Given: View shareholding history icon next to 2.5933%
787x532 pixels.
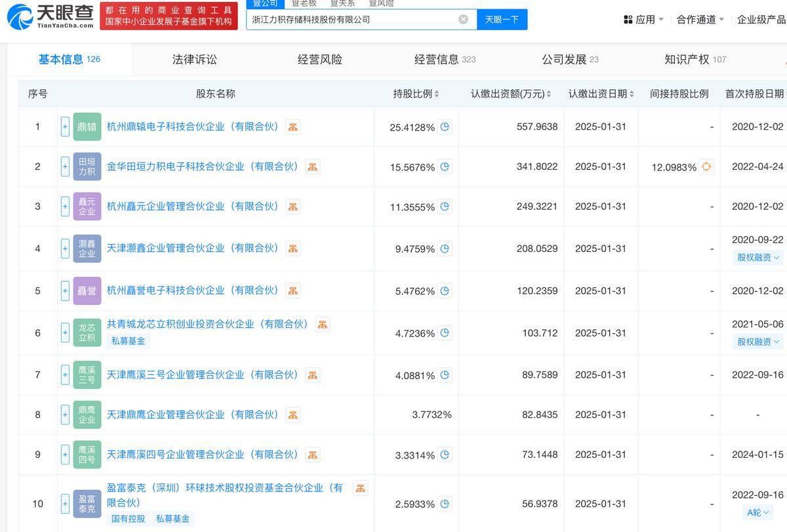Looking at the screenshot, I should 445,504.
